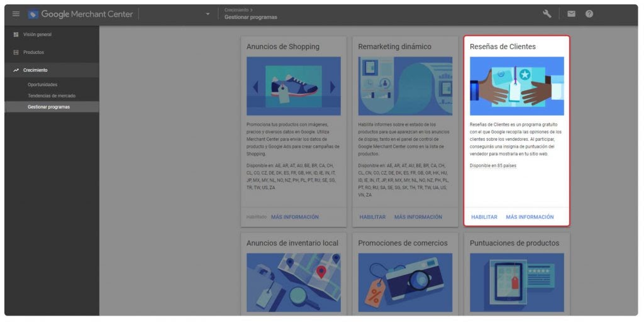644x323 pixels.
Task: Click the Google Merchant Center logo
Action: tap(80, 14)
